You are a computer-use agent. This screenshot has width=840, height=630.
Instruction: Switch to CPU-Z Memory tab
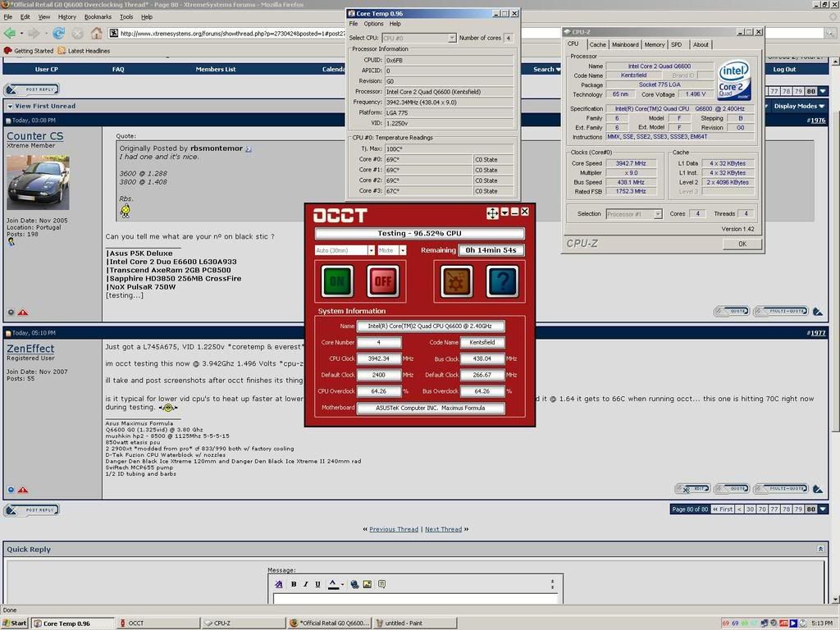654,45
